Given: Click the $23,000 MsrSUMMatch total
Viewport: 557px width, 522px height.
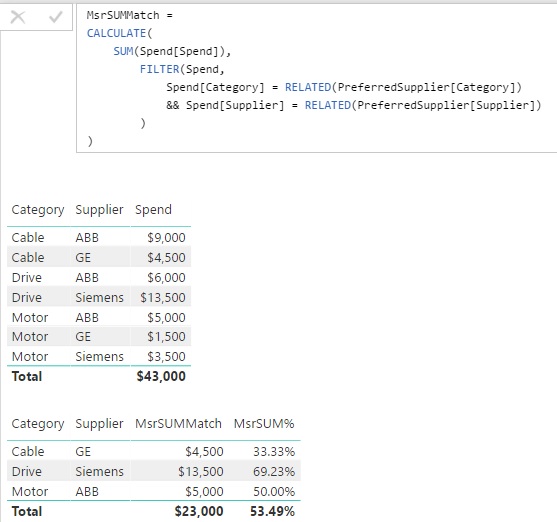Looking at the screenshot, I should (199, 511).
